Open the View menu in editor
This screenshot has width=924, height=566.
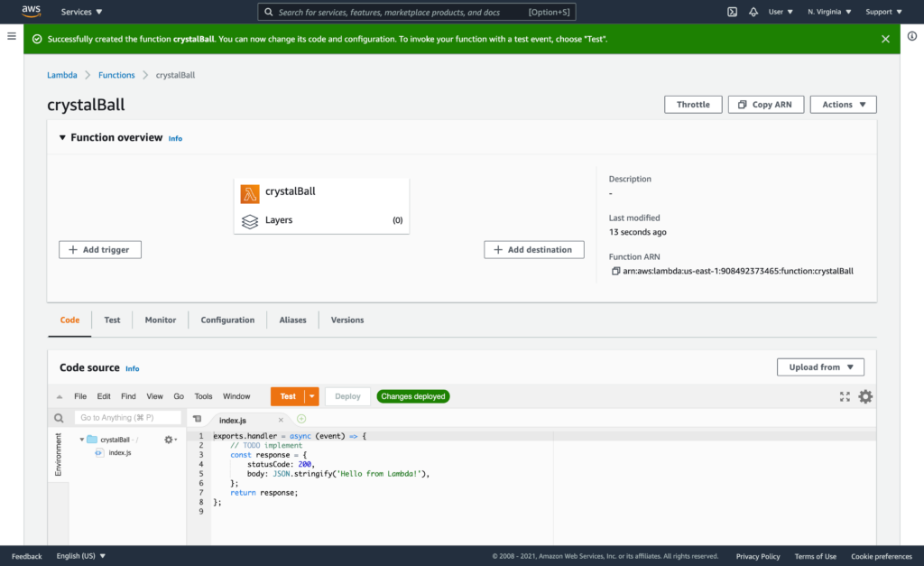(x=155, y=396)
